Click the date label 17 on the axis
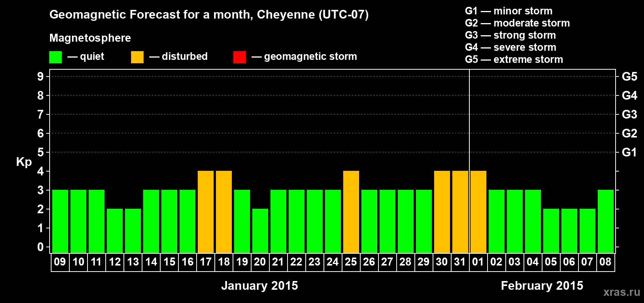 (x=206, y=262)
